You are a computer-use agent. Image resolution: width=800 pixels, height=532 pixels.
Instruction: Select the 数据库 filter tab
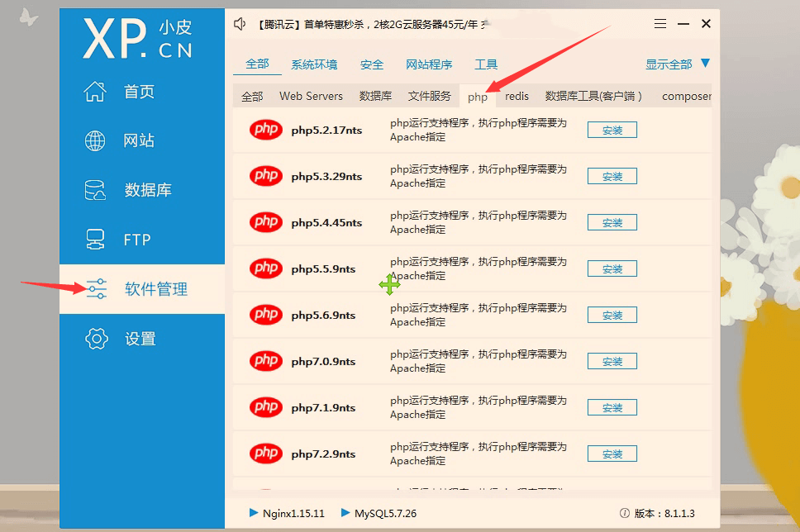point(375,97)
